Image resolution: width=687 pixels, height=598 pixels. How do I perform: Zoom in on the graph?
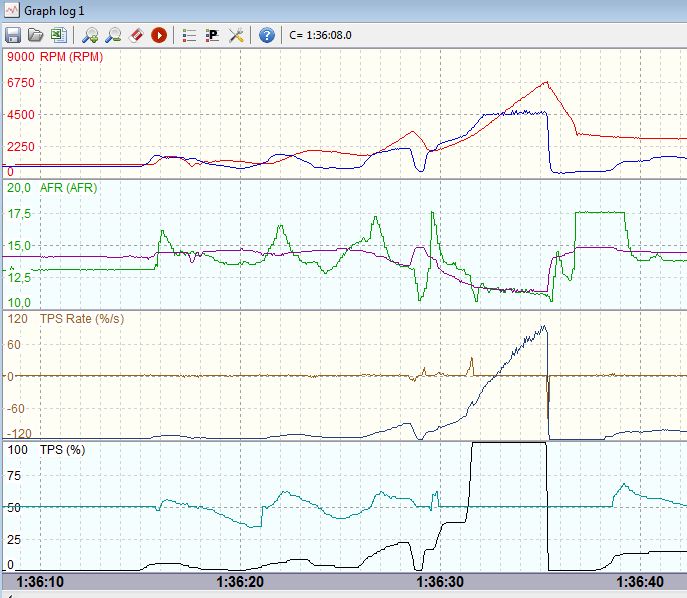90,35
